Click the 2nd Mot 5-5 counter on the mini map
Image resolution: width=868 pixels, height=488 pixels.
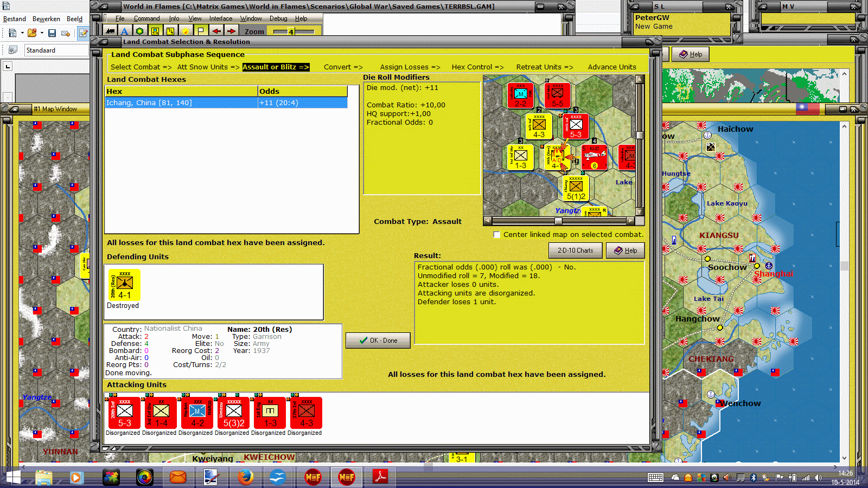coord(557,95)
